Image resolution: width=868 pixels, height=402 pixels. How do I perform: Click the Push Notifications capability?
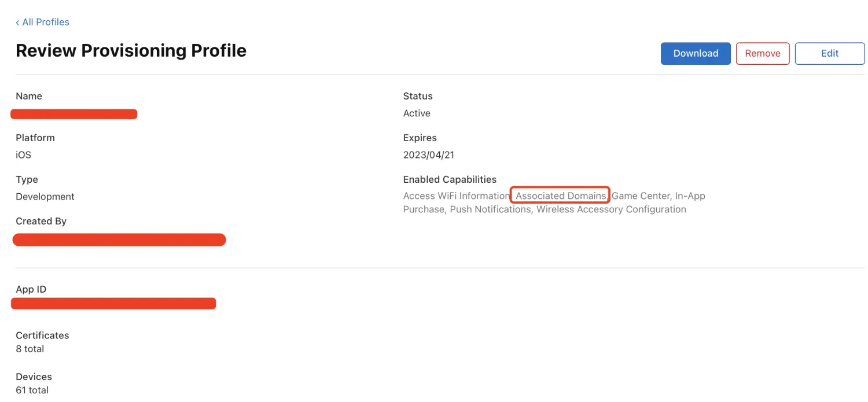click(490, 209)
